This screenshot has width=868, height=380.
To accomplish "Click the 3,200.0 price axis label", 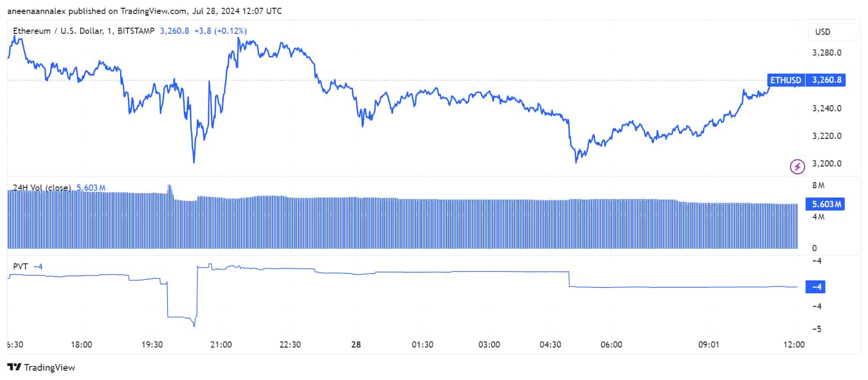I will pos(826,164).
